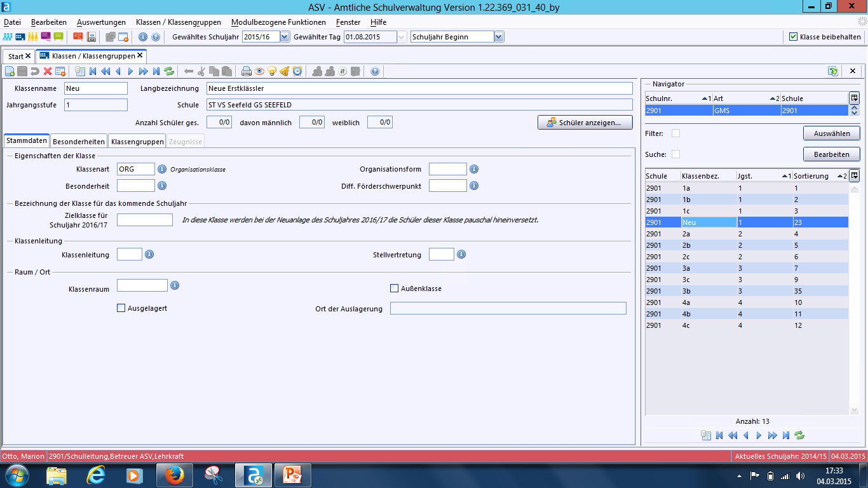Show info for Diff. Förderschwerpunkt field
This screenshot has width=868, height=488.
tap(474, 186)
